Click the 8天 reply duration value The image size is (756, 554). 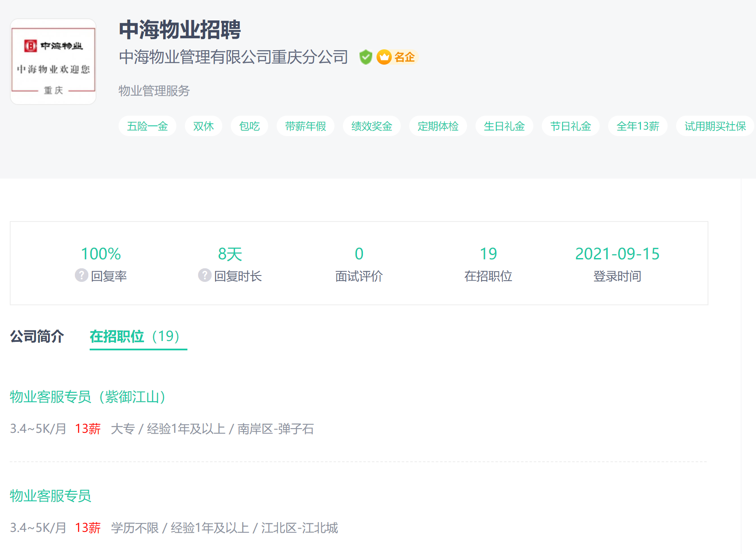(230, 254)
